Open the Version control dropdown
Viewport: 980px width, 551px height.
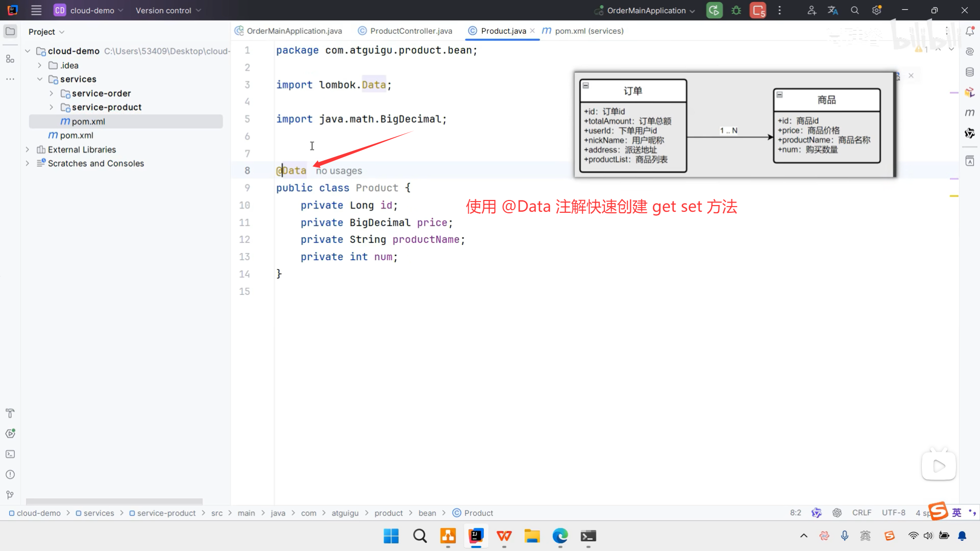[168, 10]
